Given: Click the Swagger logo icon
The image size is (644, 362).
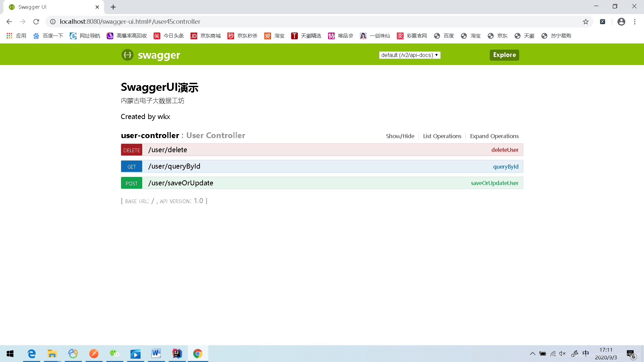Looking at the screenshot, I should [127, 55].
